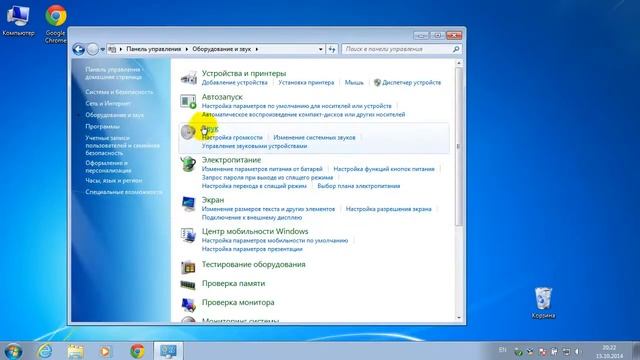The image size is (640, 360).
Task: Open Windows Explorer folder in taskbar
Action: [x=76, y=351]
